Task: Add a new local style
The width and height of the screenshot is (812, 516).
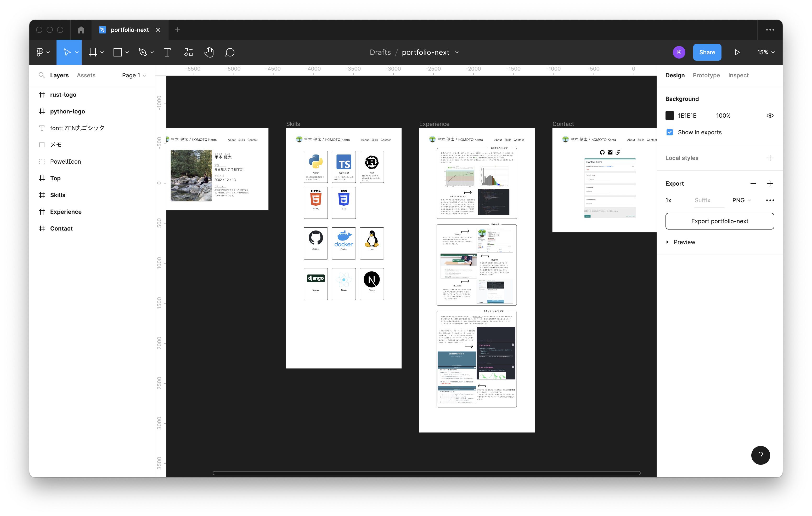Action: click(770, 158)
